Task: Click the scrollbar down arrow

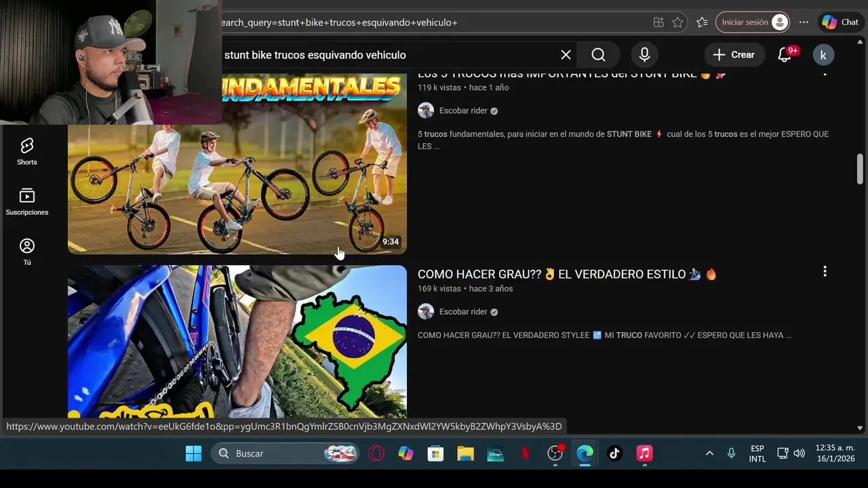Action: point(860,428)
